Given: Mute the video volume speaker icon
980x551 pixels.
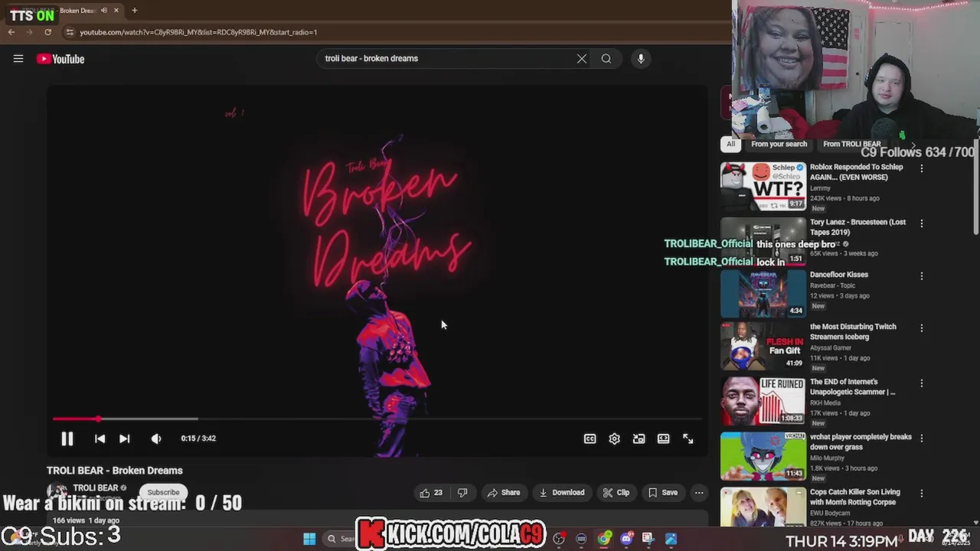Looking at the screenshot, I should (156, 439).
